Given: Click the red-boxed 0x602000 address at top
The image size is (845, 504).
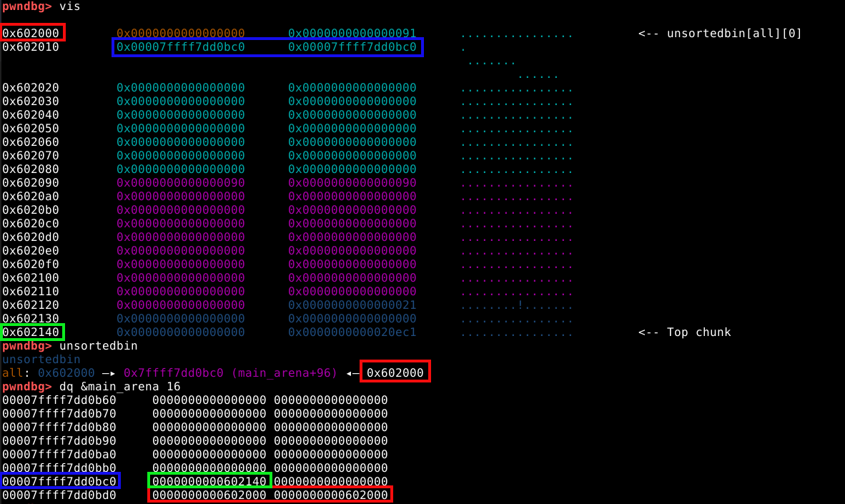Looking at the screenshot, I should (33, 33).
